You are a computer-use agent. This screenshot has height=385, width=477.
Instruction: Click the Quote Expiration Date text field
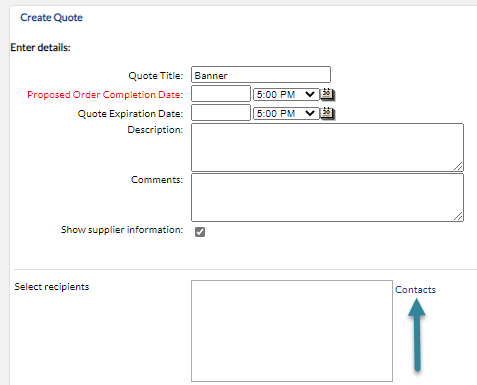click(221, 113)
